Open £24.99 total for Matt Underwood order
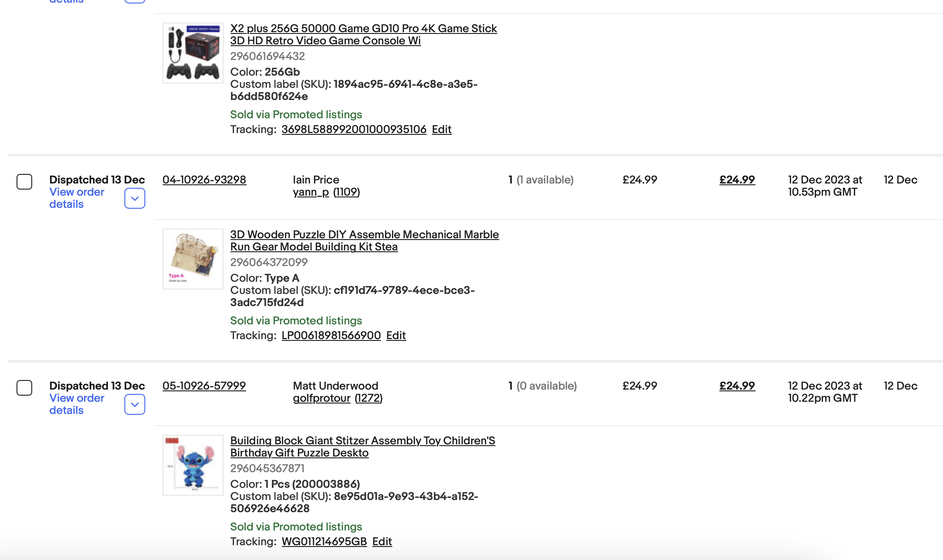 (737, 386)
